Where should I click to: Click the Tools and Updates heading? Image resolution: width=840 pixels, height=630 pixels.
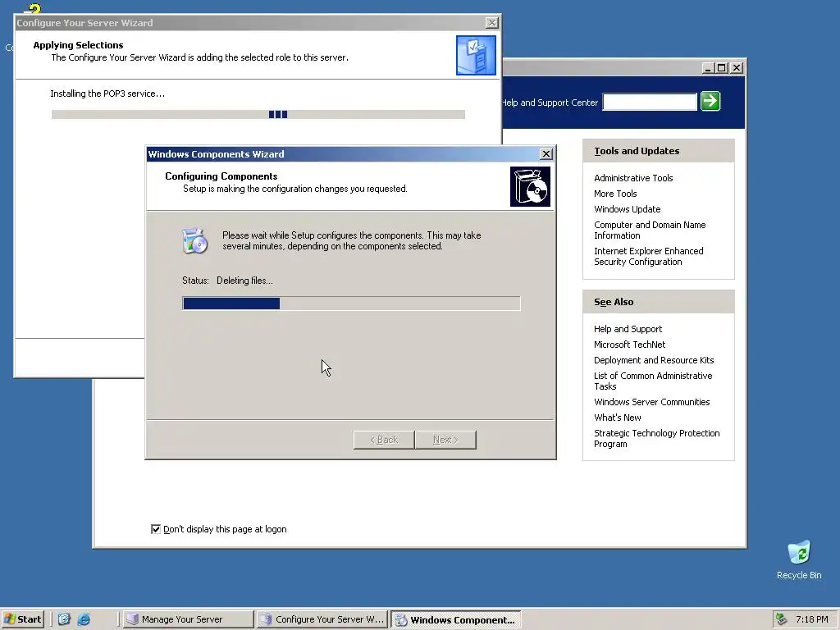pyautogui.click(x=637, y=151)
